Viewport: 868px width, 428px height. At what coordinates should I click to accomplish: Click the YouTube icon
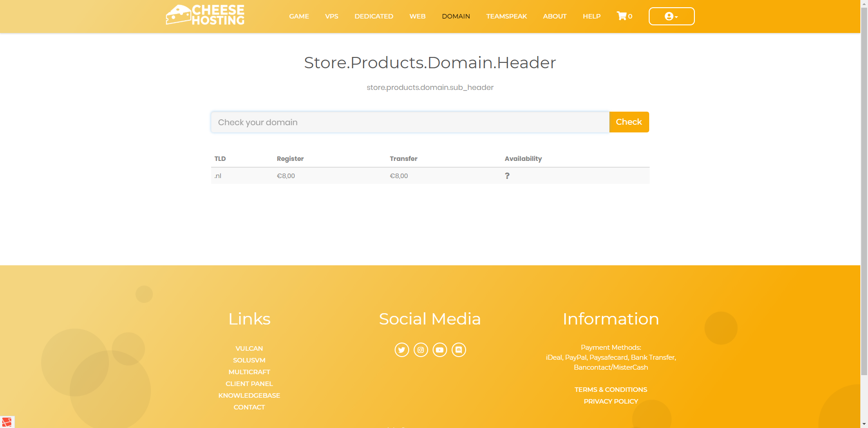439,350
